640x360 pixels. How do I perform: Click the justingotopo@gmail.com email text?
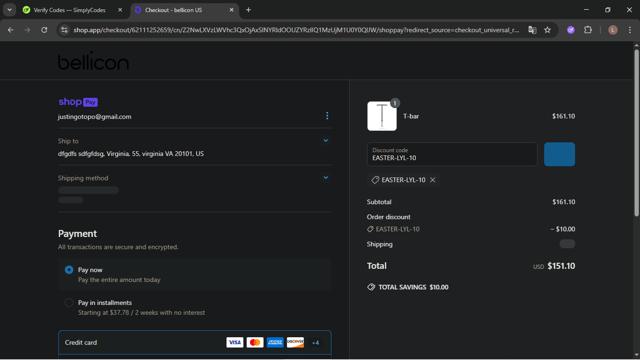click(95, 117)
